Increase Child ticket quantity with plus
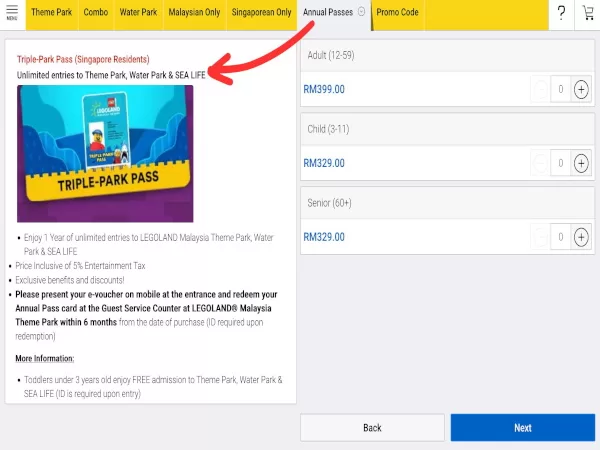The image size is (600, 450). [581, 163]
